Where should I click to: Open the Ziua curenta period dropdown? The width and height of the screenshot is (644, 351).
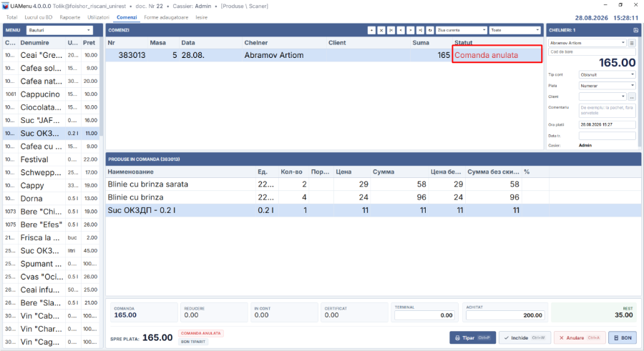pyautogui.click(x=462, y=30)
